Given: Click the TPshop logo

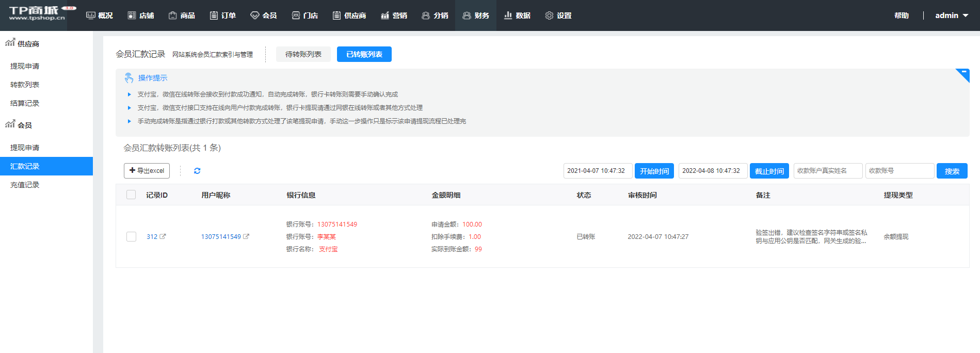Looking at the screenshot, I should coord(37,14).
